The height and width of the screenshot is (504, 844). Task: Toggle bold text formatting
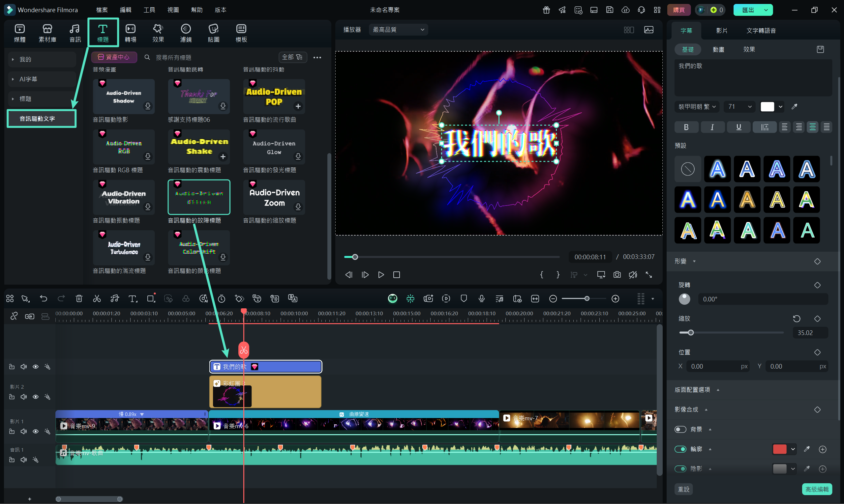point(686,127)
